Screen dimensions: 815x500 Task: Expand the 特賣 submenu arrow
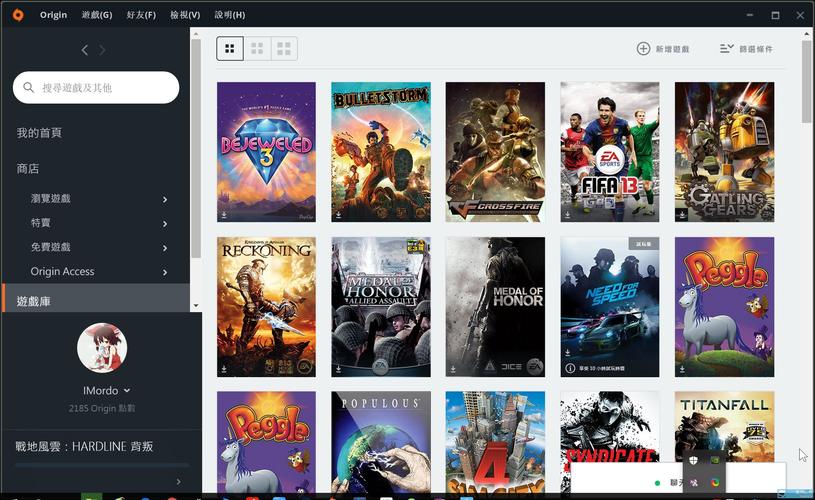pos(165,223)
